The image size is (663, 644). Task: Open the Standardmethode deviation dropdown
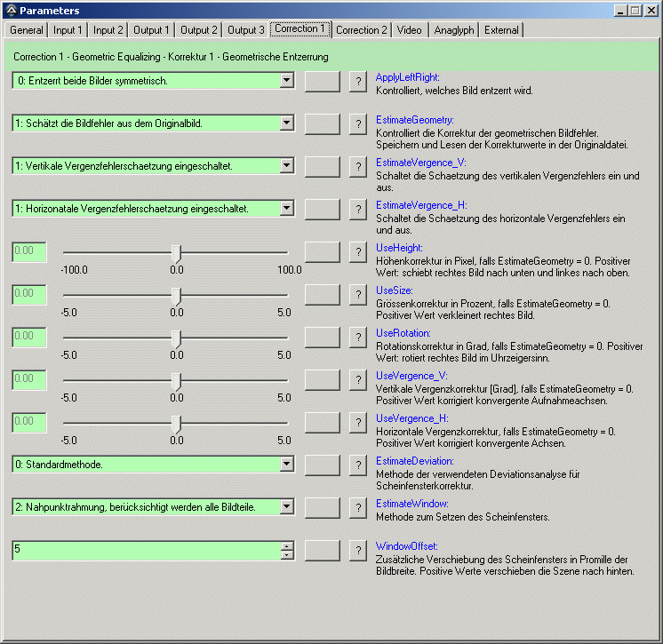pyautogui.click(x=286, y=465)
